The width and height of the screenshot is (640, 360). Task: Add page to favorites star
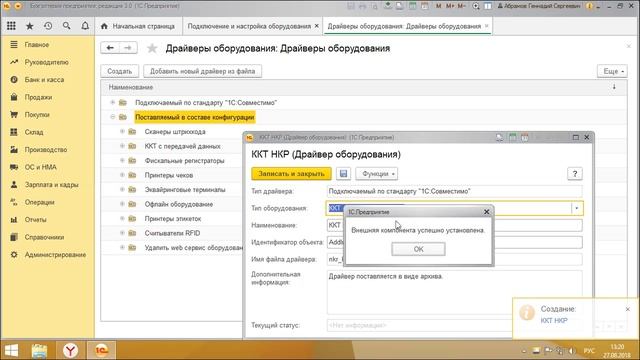152,49
